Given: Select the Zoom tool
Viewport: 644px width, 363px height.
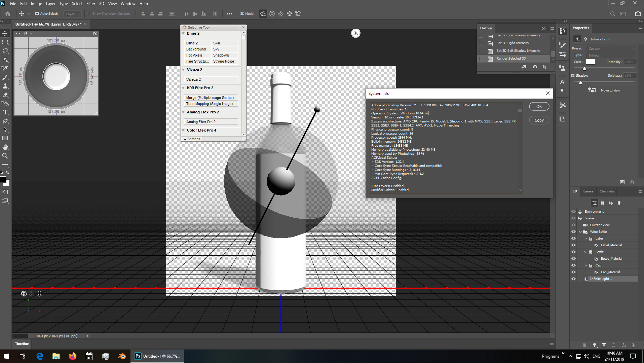Looking at the screenshot, I should click(x=5, y=156).
